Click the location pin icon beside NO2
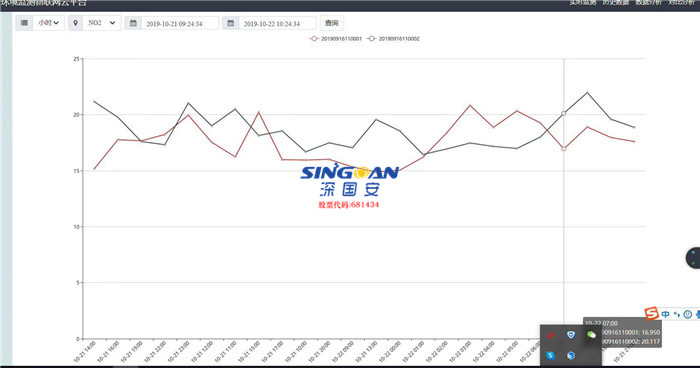Screen dimensions: 700x368 click(x=75, y=23)
